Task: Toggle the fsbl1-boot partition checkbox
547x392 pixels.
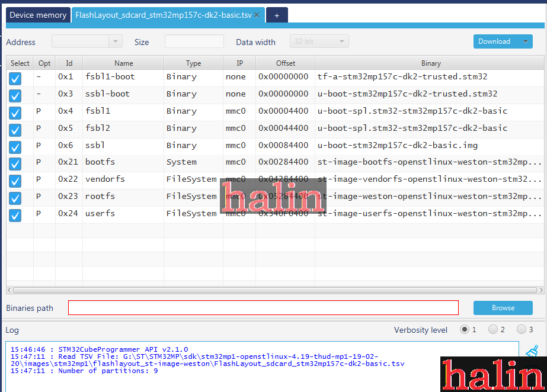Action: click(x=15, y=78)
